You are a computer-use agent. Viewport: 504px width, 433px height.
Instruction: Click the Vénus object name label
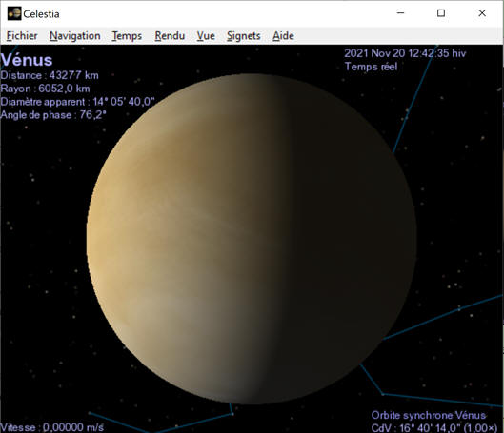(27, 60)
